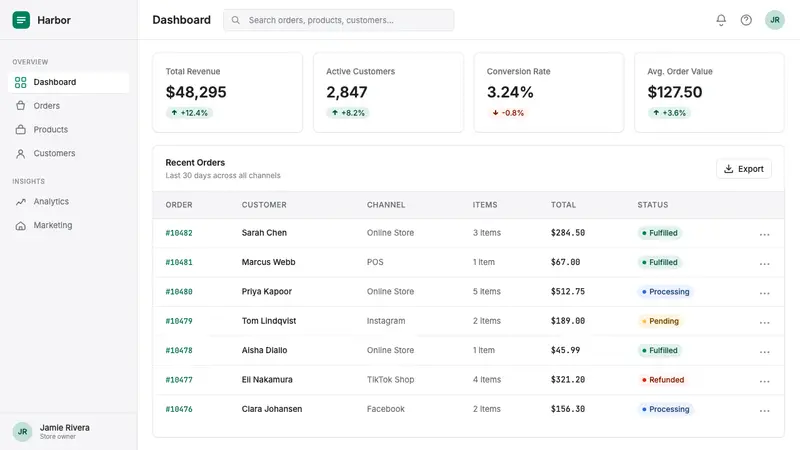Screen dimensions: 800x450
Task: Click the Pending status badge
Action: pos(660,321)
